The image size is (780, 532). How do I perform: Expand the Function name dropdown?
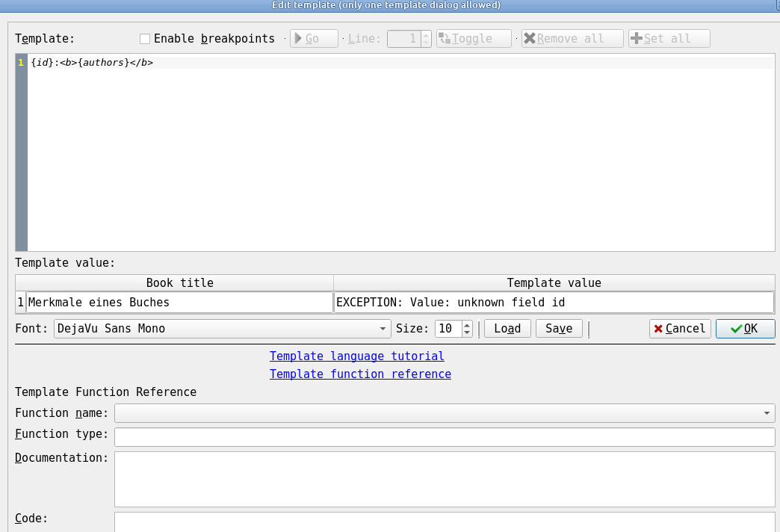click(445, 413)
